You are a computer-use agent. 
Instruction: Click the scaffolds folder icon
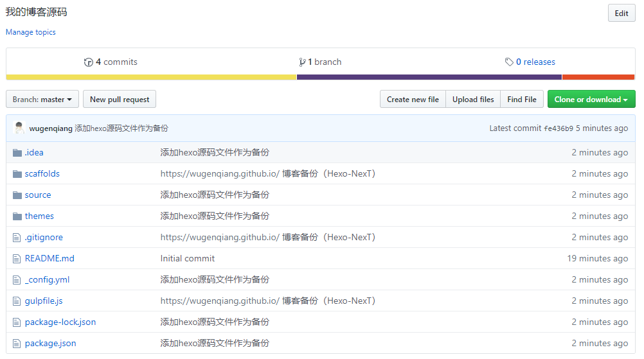(17, 174)
